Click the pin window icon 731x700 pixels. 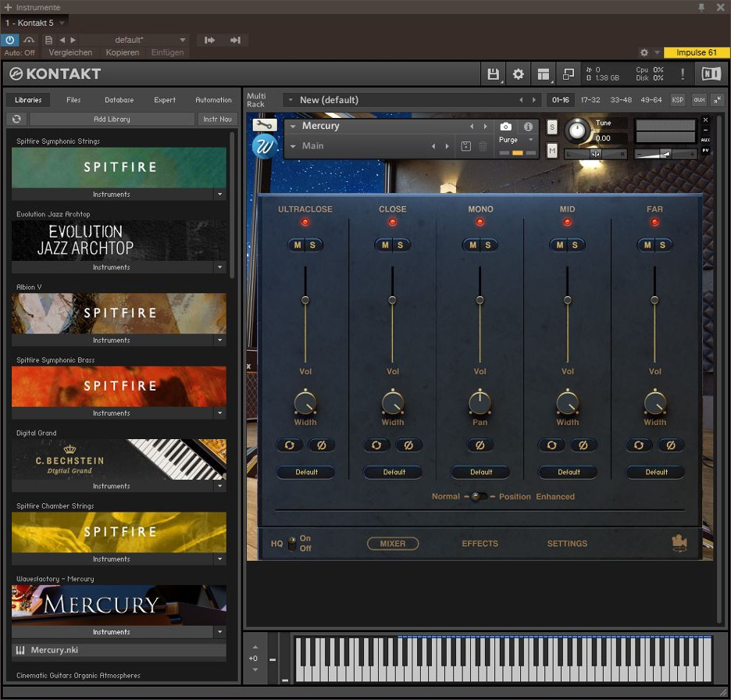tap(701, 7)
